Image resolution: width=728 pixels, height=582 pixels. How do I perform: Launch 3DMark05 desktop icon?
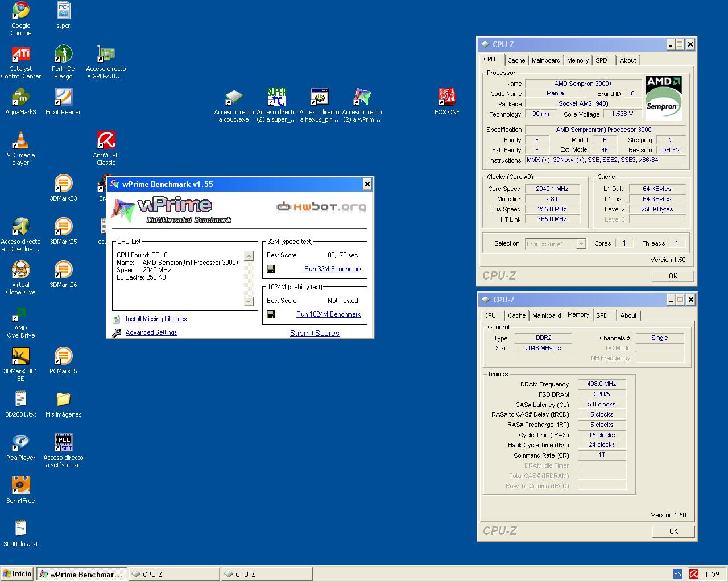63,226
